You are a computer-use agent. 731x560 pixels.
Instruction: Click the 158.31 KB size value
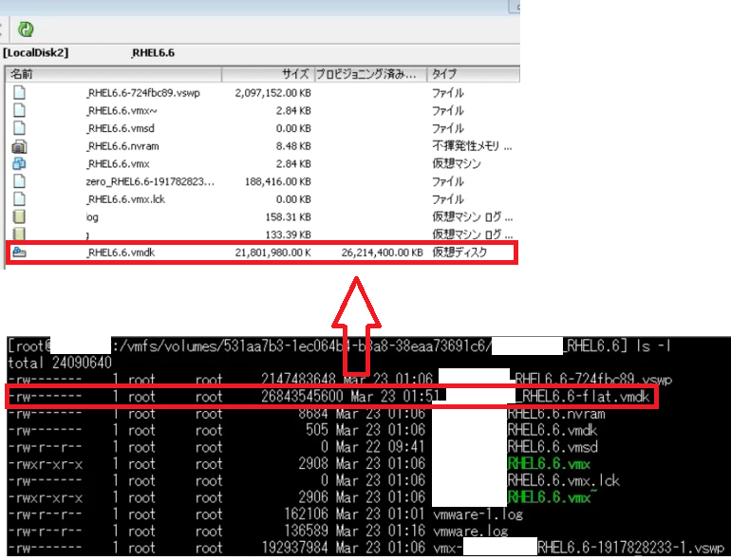point(288,216)
